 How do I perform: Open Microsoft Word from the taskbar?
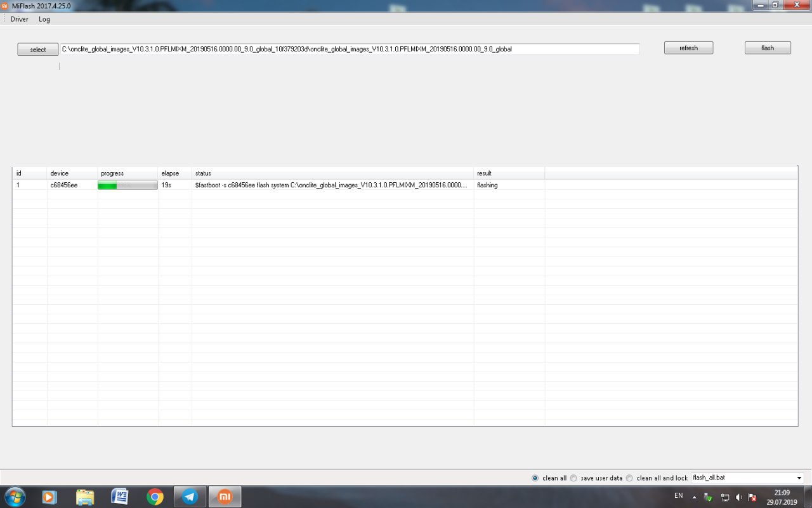point(120,497)
